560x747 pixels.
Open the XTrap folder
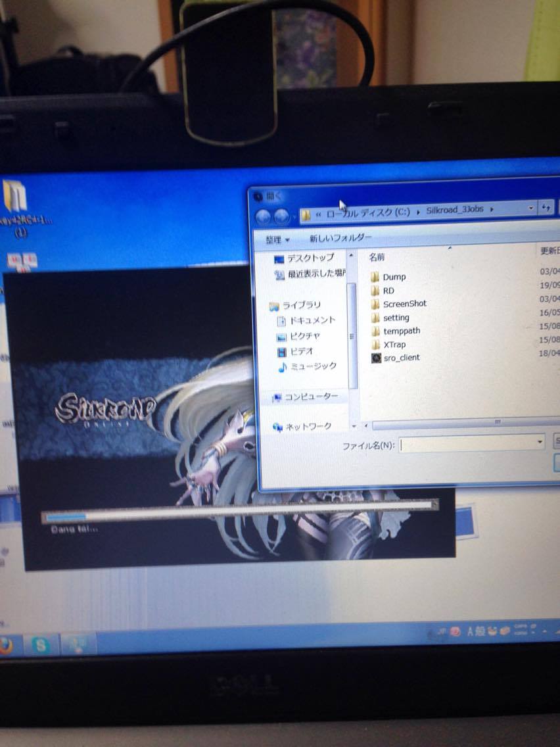(x=389, y=345)
